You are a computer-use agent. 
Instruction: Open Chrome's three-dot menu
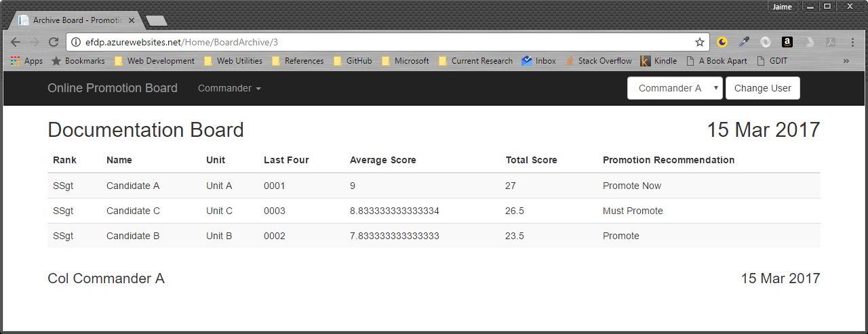pyautogui.click(x=852, y=42)
